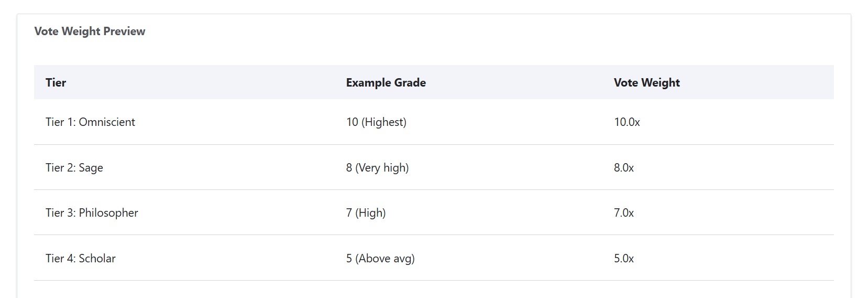Click the 5.0x vote weight value
Screen dimensions: 868x298
click(623, 259)
